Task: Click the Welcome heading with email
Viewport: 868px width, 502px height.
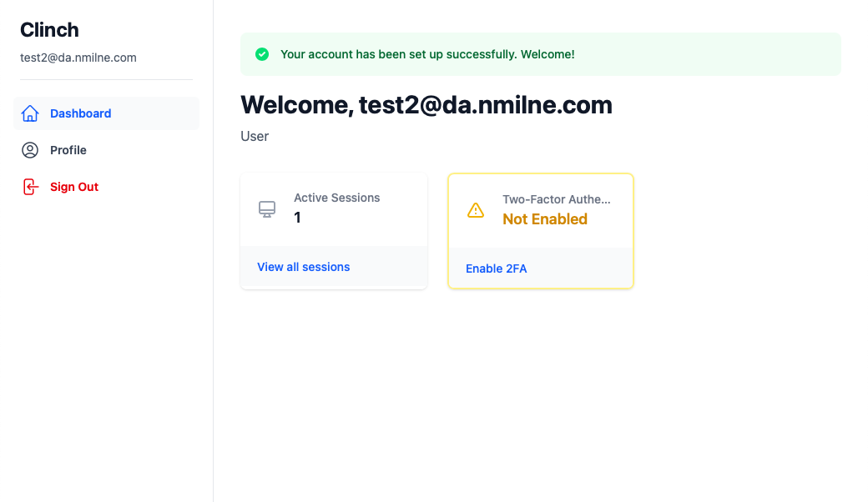Action: coord(426,105)
